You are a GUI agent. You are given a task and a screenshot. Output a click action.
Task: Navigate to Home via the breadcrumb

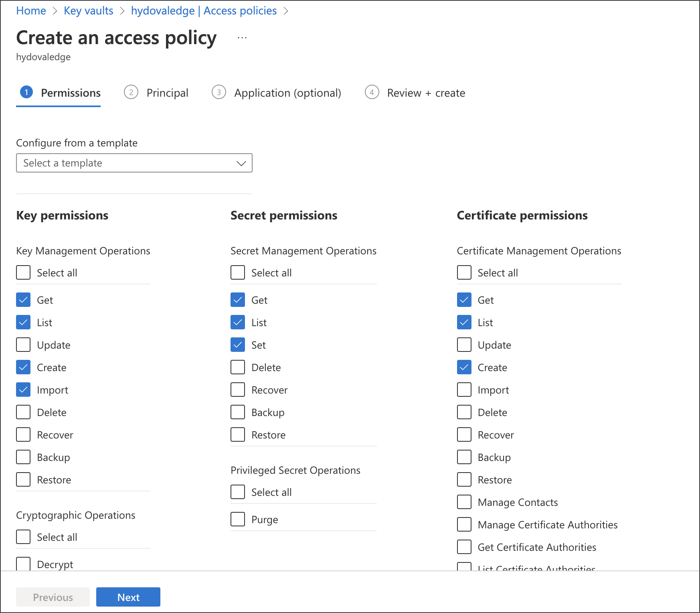coord(31,10)
